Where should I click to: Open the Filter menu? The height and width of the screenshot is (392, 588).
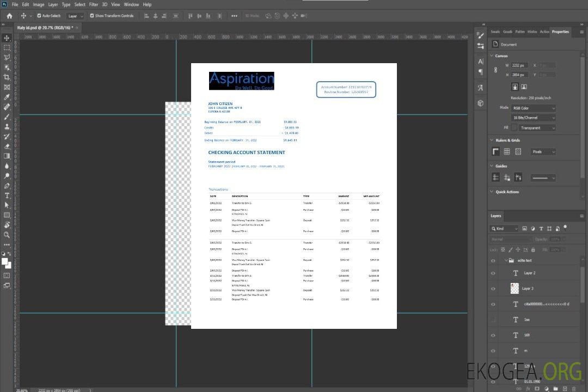pos(94,4)
